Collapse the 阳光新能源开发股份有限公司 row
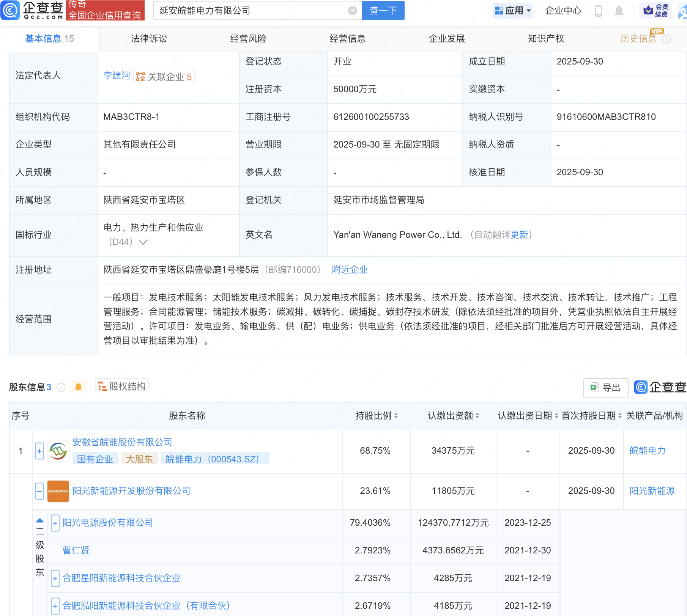The image size is (687, 616). pos(39,491)
